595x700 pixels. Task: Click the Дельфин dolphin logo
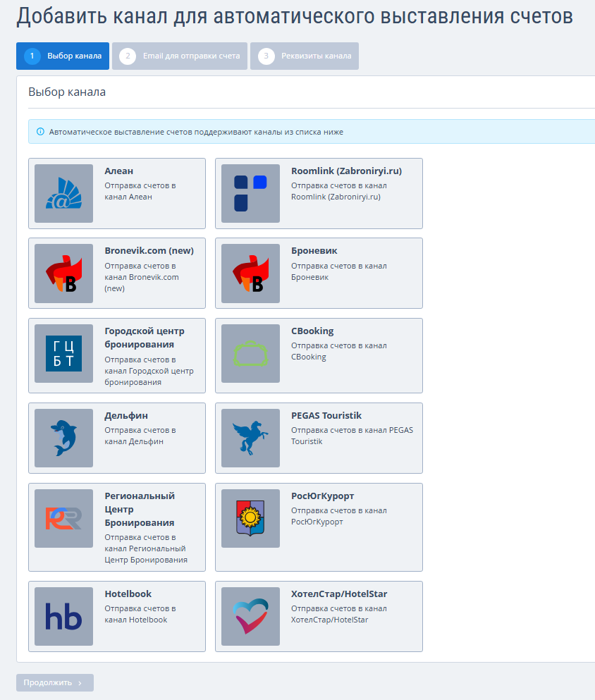(x=64, y=438)
